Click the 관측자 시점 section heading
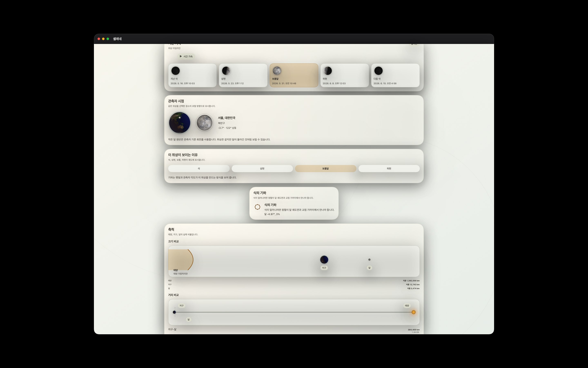The width and height of the screenshot is (588, 368). click(176, 101)
